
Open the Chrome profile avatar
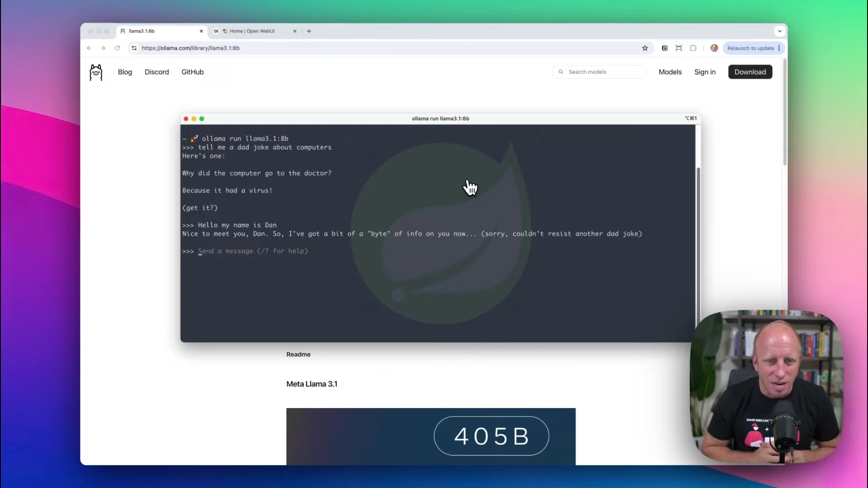[714, 48]
